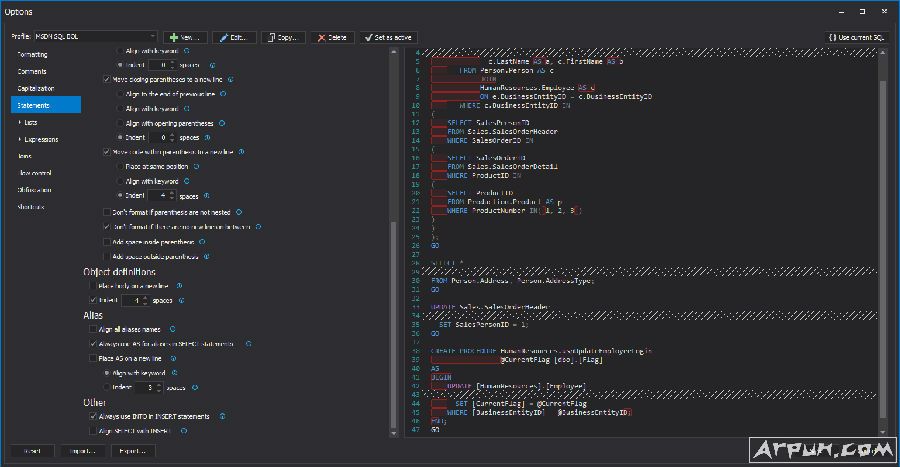900x467 pixels.
Task: Toggle Move closing parentheses to a new line
Action: point(107,79)
